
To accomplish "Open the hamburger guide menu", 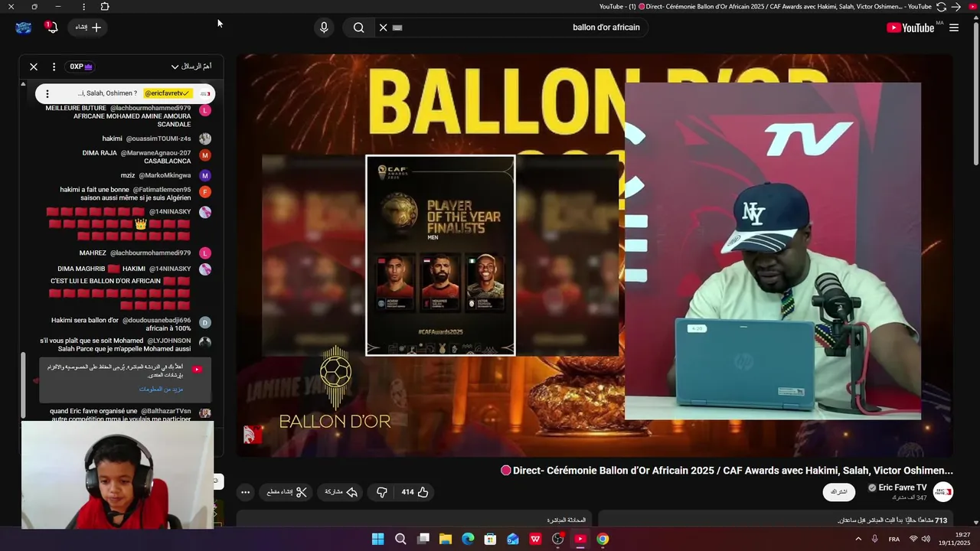I will tap(954, 28).
